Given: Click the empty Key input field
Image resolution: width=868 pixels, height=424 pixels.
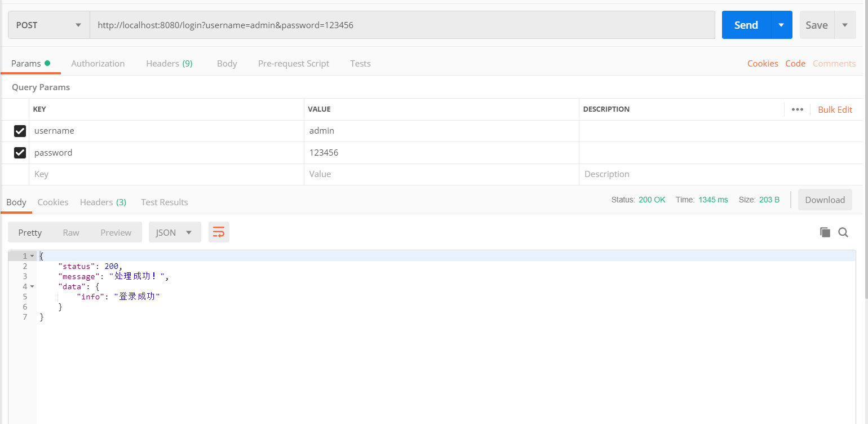Looking at the screenshot, I should point(166,174).
